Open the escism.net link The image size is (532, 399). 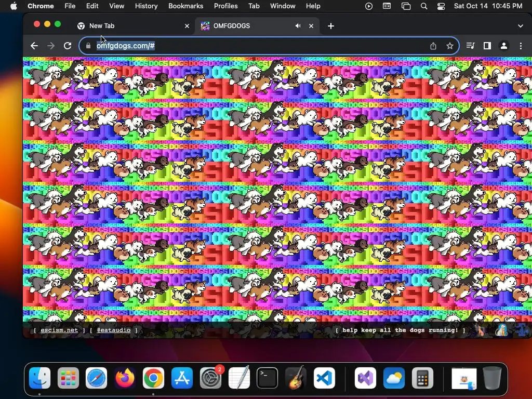click(x=59, y=330)
